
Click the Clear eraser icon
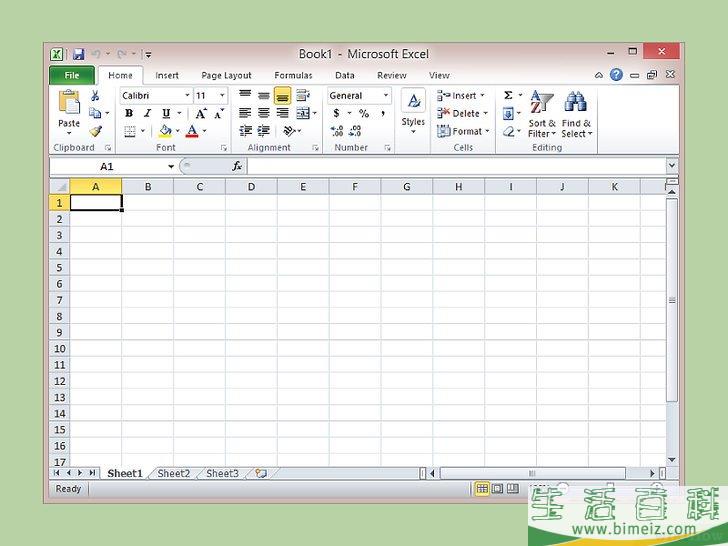508,132
